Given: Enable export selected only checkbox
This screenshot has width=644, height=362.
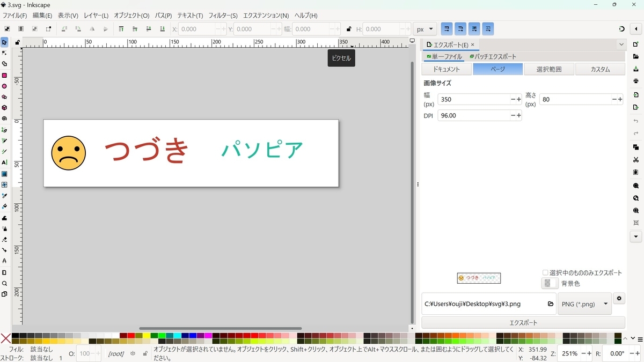Looking at the screenshot, I should pos(545,272).
